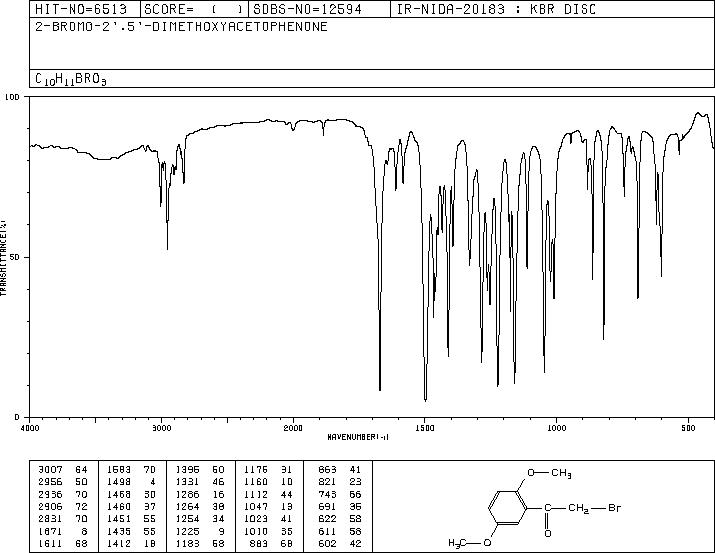Click peak table value 821
This screenshot has height=553, width=715.
327,481
